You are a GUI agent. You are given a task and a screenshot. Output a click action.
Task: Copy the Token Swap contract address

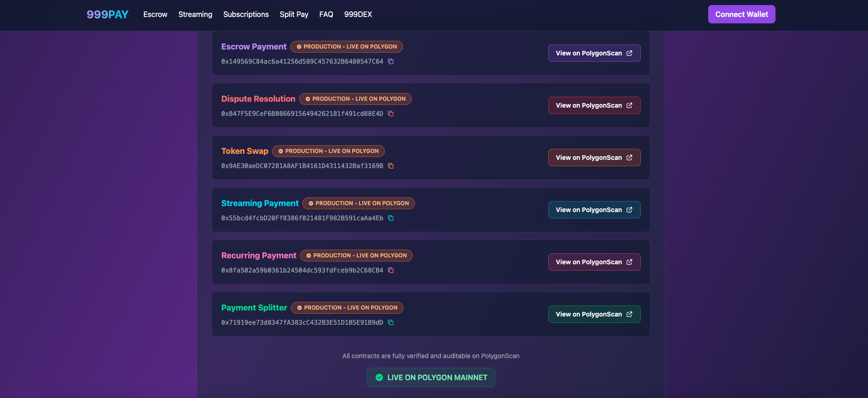point(391,166)
